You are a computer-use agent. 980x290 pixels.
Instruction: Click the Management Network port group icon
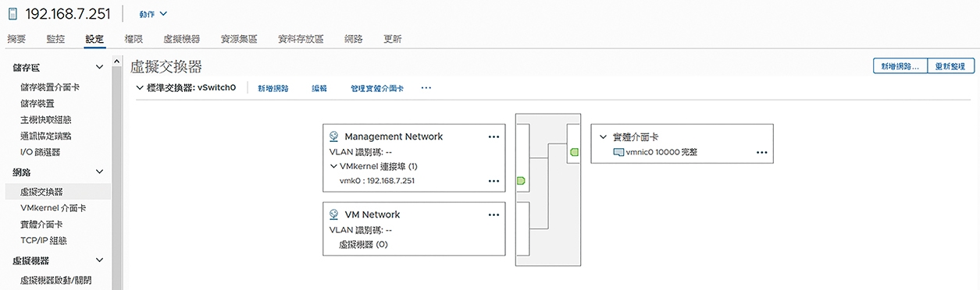(334, 136)
